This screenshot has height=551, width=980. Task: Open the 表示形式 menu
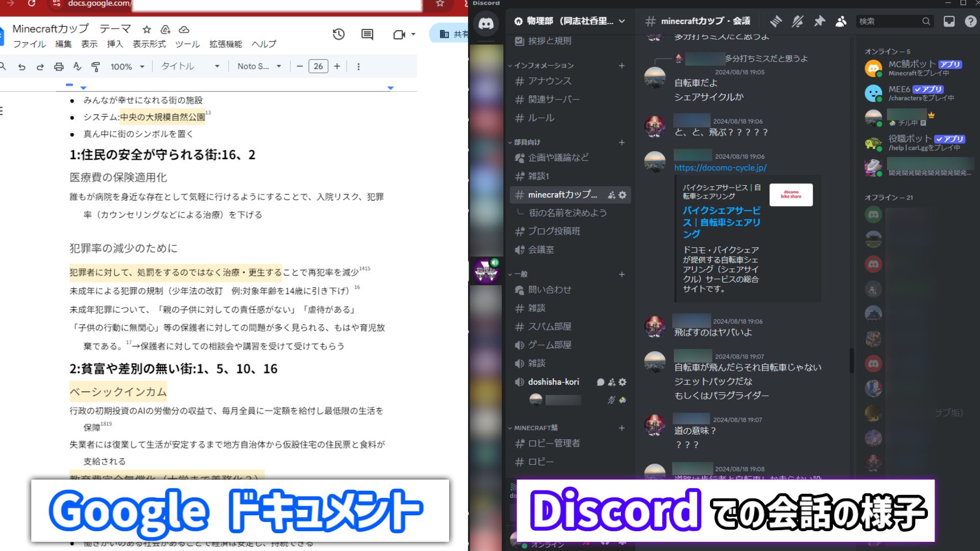pyautogui.click(x=149, y=44)
